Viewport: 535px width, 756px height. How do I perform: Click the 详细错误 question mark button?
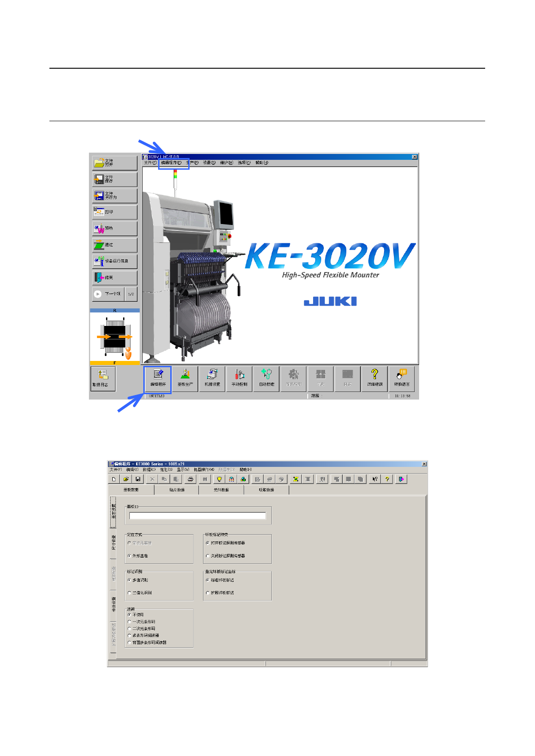[375, 379]
